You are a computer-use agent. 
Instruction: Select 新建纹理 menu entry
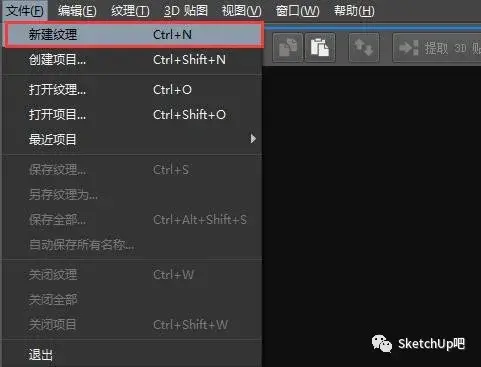click(x=134, y=35)
